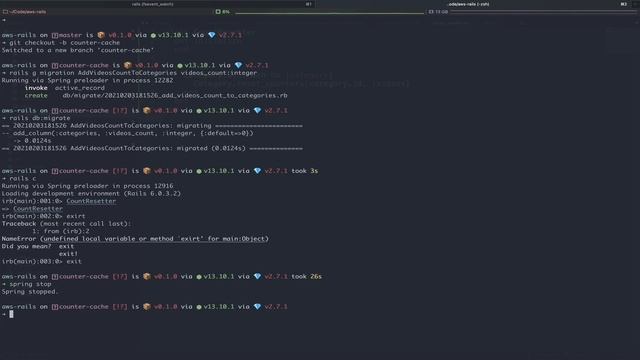Click the '=> CountResetter' result line

(32, 209)
